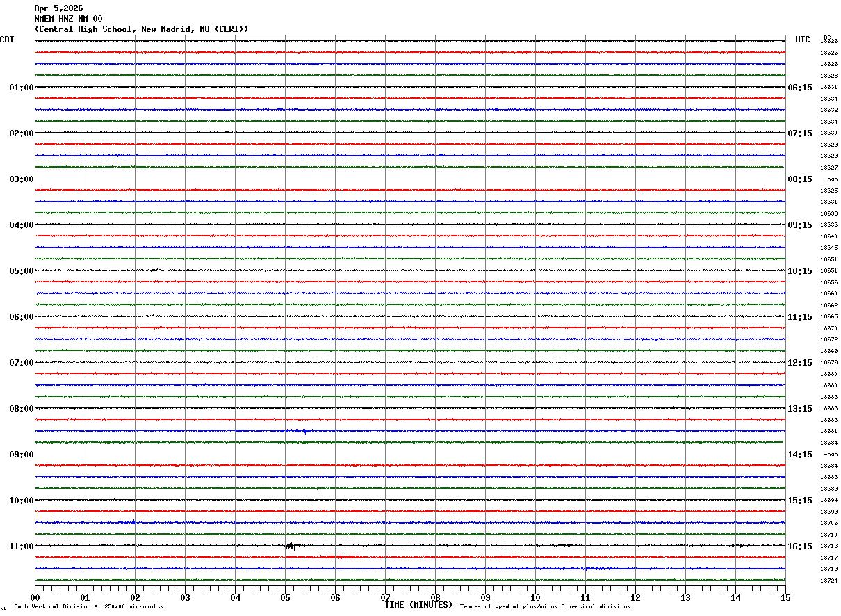Screen dimensions: 841x616
Task: Select the 11:00 CDT time label
Action: click(x=22, y=546)
